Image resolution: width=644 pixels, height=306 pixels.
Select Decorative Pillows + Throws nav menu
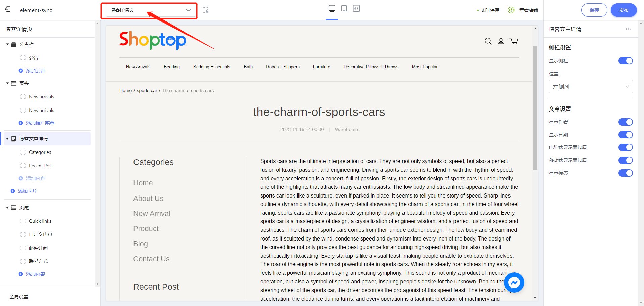(x=371, y=67)
